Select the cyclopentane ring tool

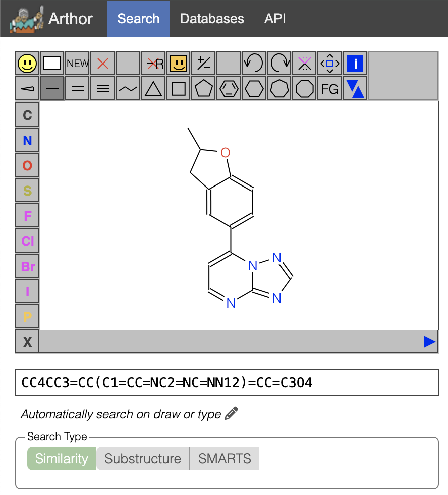(x=203, y=89)
